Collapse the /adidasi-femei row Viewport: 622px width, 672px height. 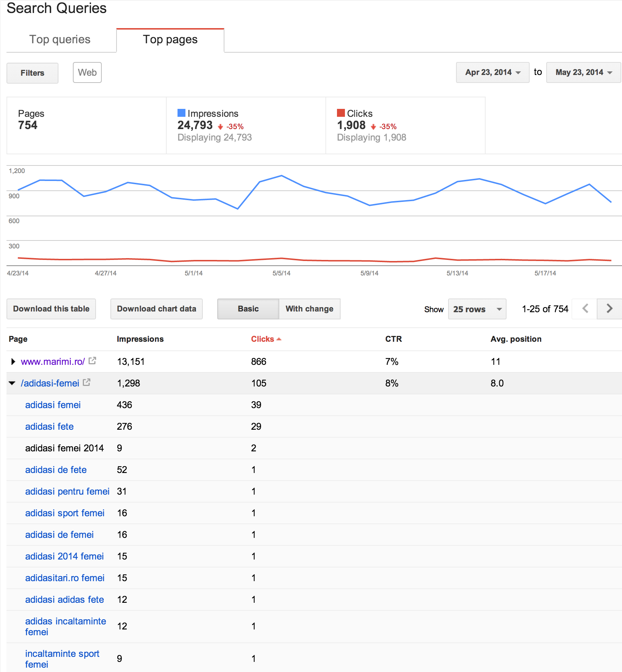tap(12, 383)
